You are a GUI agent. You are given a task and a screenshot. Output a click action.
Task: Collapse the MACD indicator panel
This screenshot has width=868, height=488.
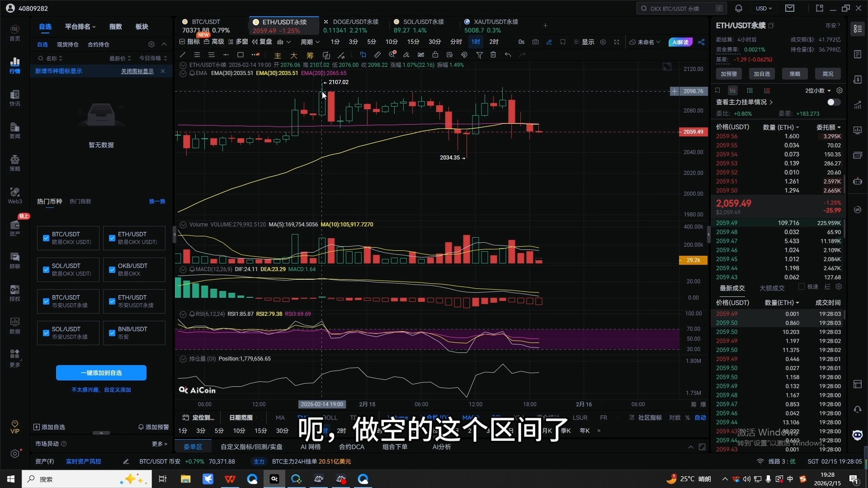183,269
